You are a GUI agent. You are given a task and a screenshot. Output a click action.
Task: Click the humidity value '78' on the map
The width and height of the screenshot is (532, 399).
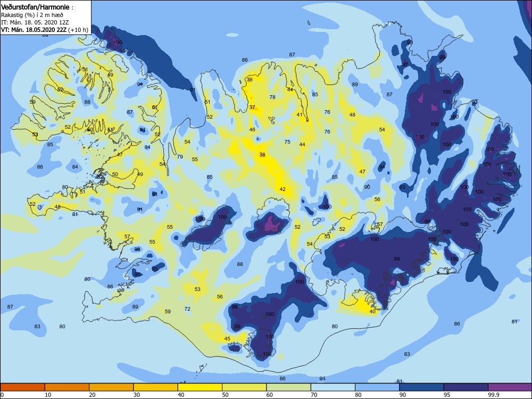pyautogui.click(x=272, y=97)
